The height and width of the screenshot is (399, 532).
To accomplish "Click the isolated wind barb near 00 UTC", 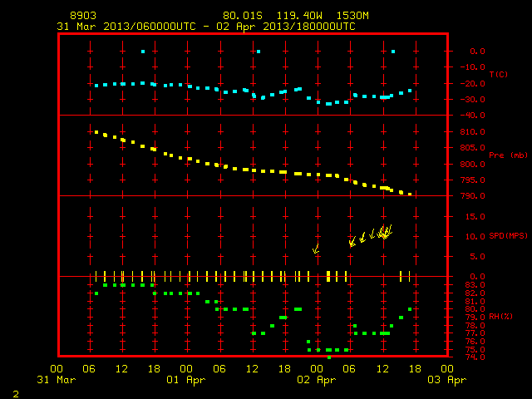I will pos(316,249).
